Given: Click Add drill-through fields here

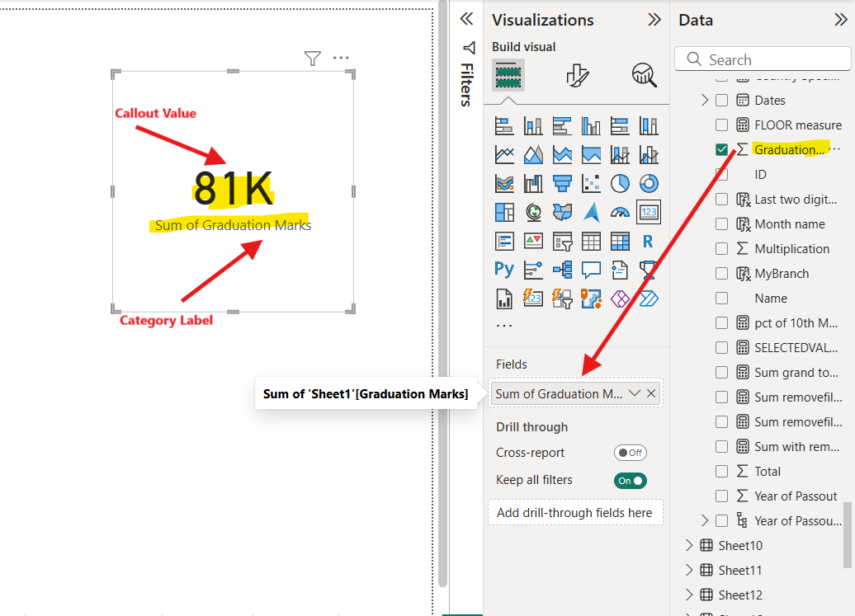Looking at the screenshot, I should 575,512.
